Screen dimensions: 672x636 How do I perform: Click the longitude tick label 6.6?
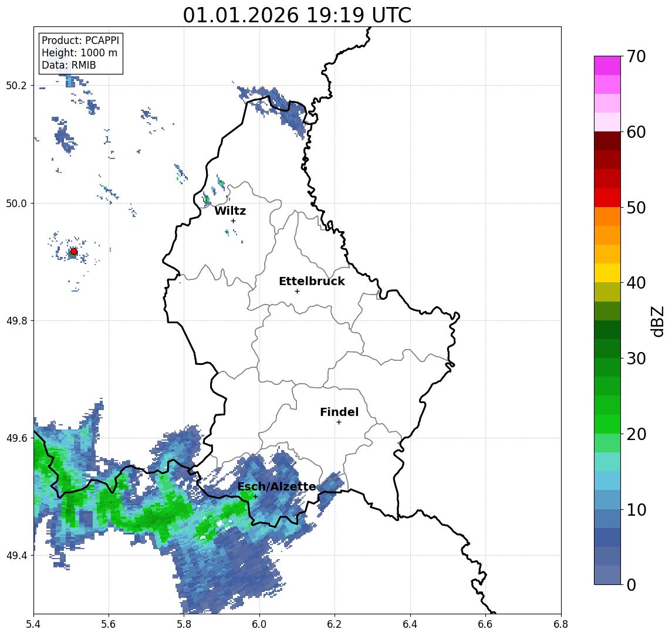pyautogui.click(x=486, y=624)
